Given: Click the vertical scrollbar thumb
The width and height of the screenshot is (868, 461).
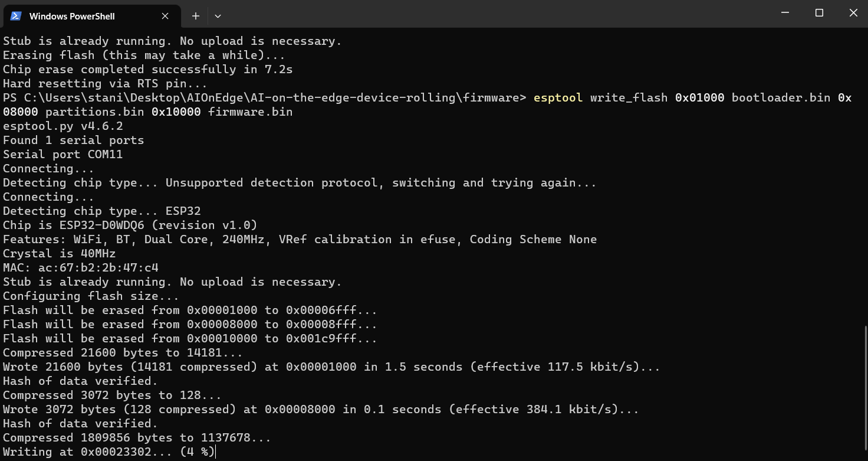Looking at the screenshot, I should tap(865, 390).
